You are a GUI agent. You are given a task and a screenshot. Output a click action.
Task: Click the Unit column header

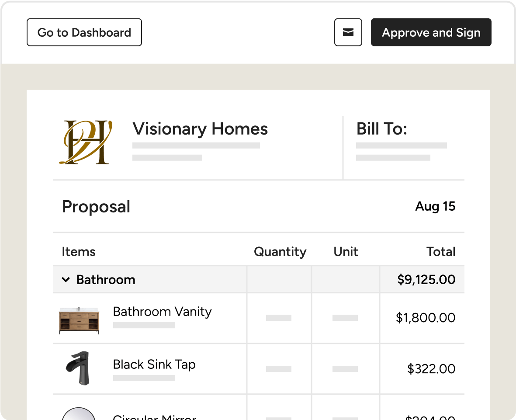(346, 252)
